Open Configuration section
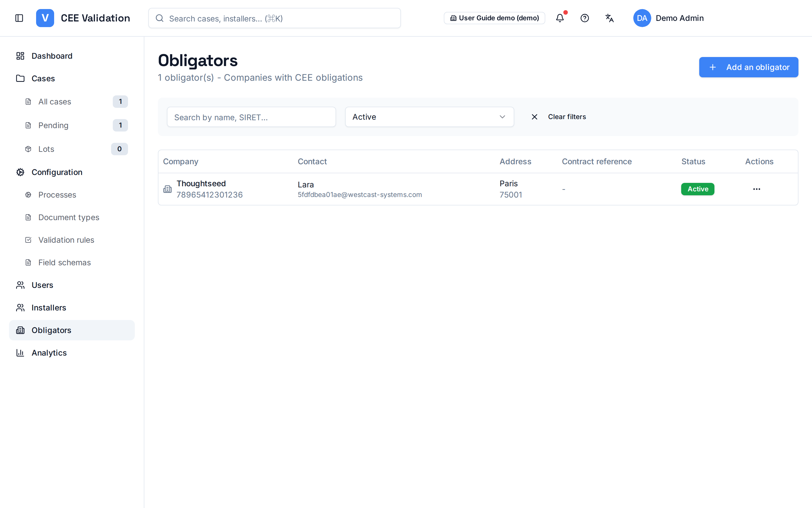812x508 pixels. [x=72, y=172]
